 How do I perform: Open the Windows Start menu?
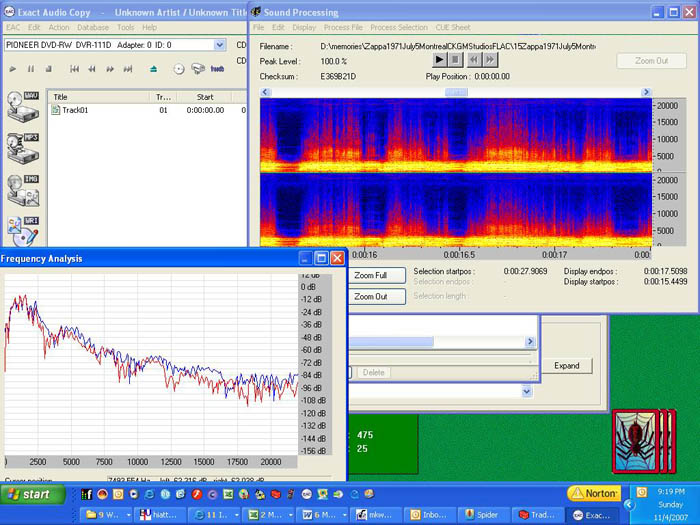tap(33, 495)
